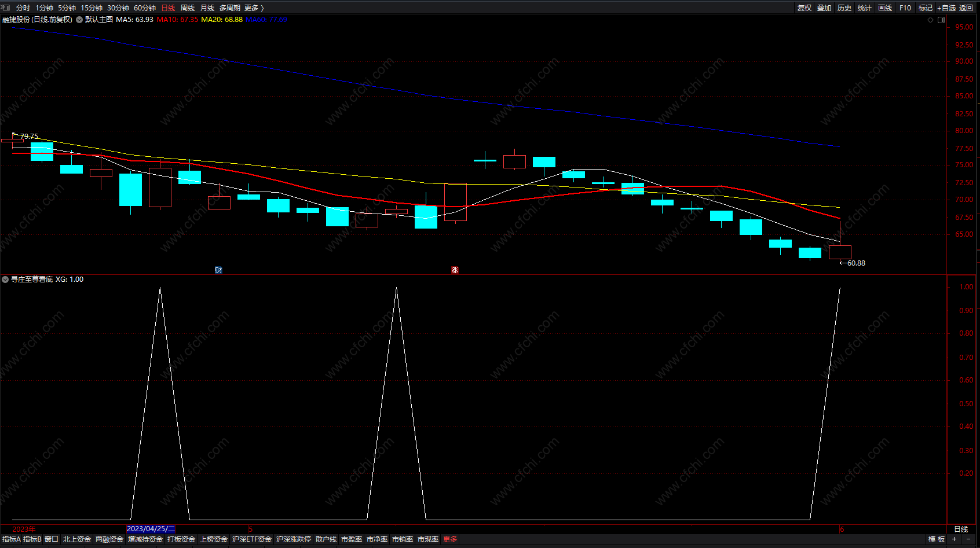Image resolution: width=980 pixels, height=548 pixels.
Task: Expand the 寻庄至尊看底 sub-indicator dropdown arrow
Action: (x=5, y=279)
